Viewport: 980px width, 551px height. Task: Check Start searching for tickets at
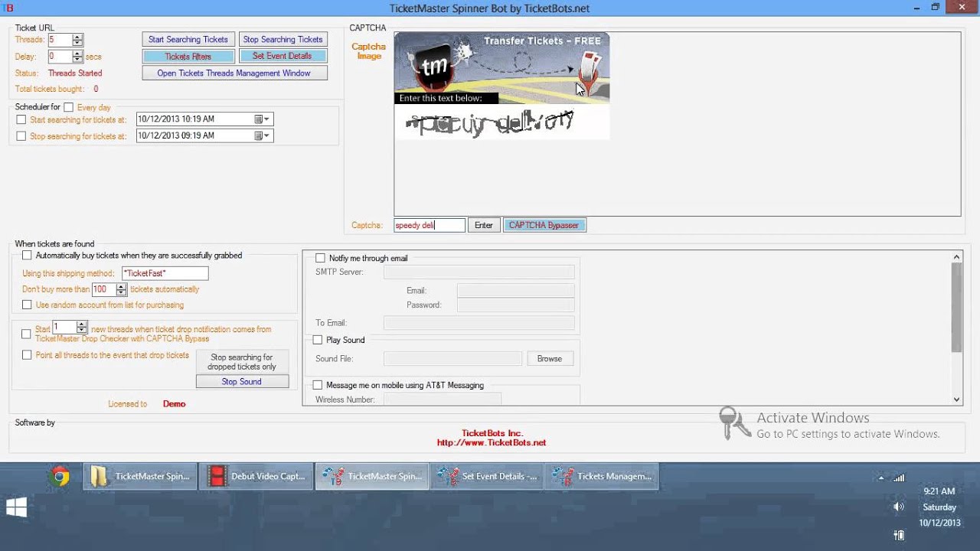tap(21, 119)
